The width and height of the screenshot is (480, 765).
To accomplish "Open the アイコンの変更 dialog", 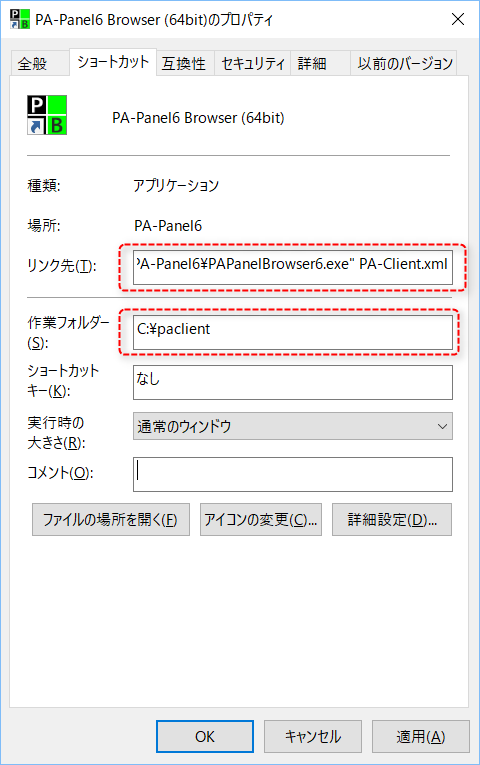I will click(x=261, y=520).
